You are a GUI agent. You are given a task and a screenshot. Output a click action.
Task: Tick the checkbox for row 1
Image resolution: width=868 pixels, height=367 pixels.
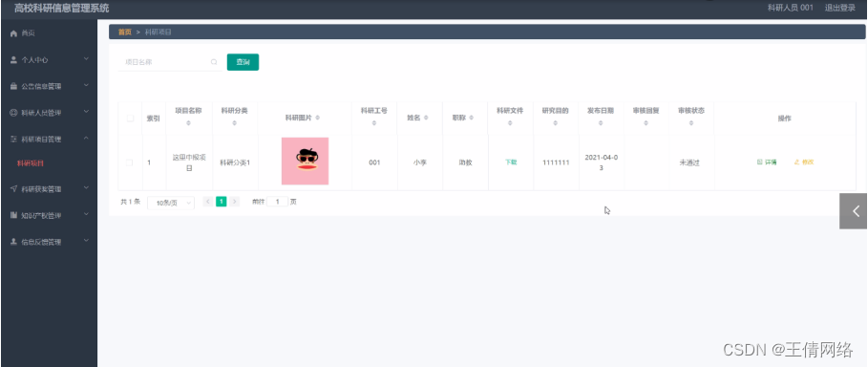click(x=130, y=162)
